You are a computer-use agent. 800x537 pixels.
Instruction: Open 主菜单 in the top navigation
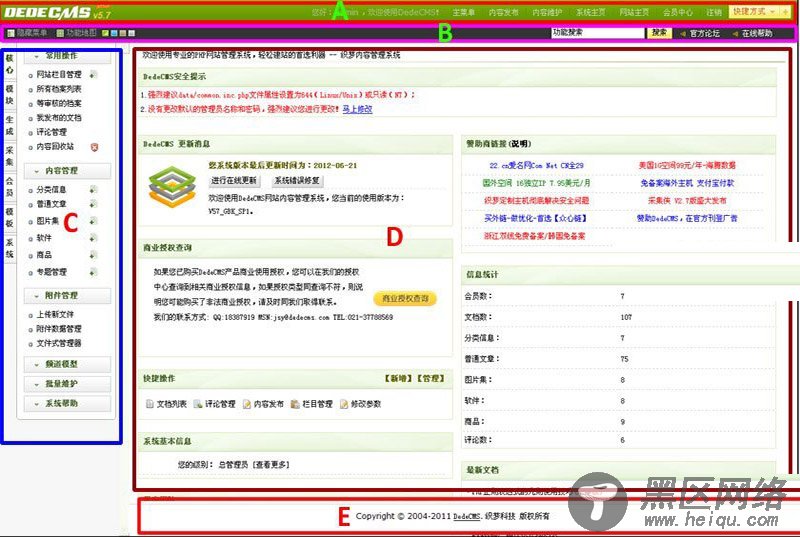pyautogui.click(x=464, y=12)
